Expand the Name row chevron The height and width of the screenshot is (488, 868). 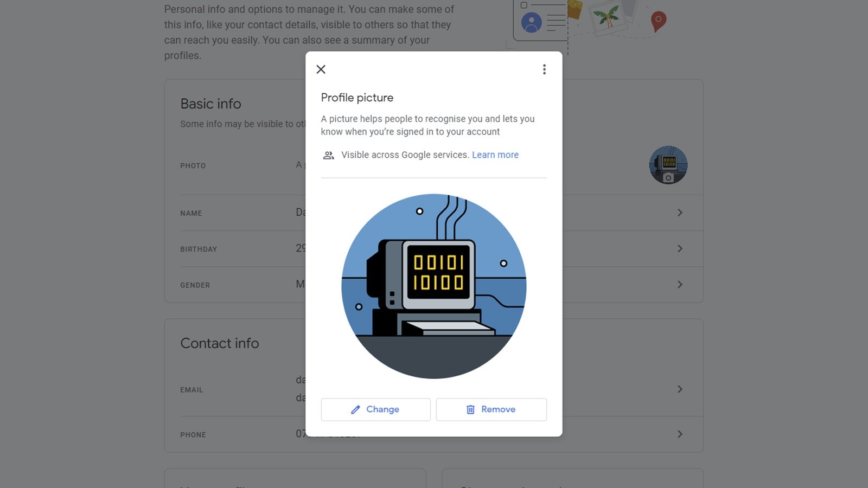(x=681, y=213)
